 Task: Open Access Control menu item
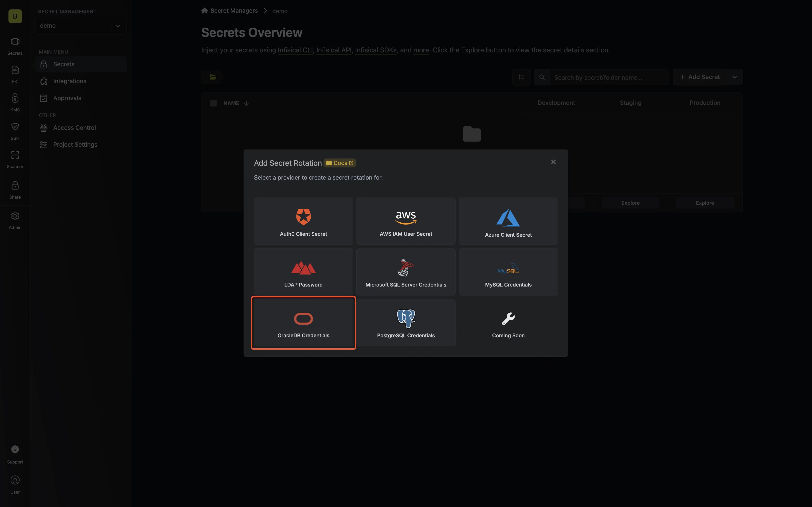pos(81,128)
